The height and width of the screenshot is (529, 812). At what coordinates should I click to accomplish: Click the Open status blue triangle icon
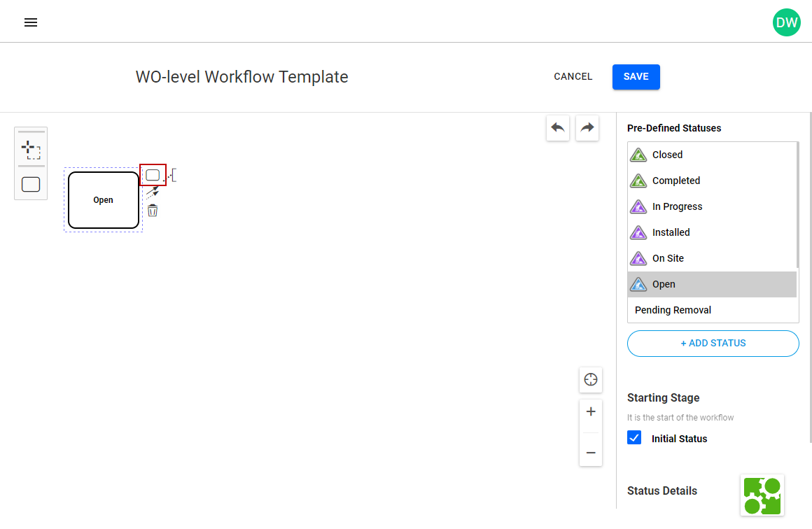(x=638, y=284)
